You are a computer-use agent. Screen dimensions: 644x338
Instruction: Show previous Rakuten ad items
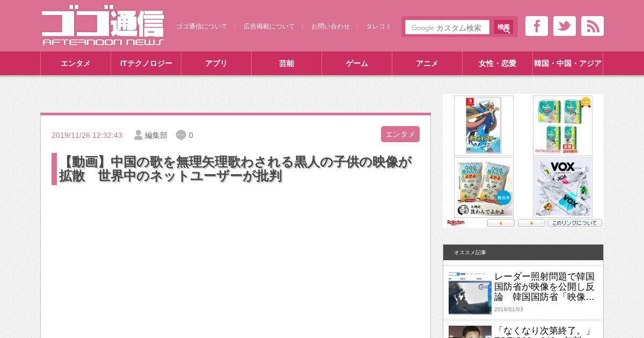[501, 223]
